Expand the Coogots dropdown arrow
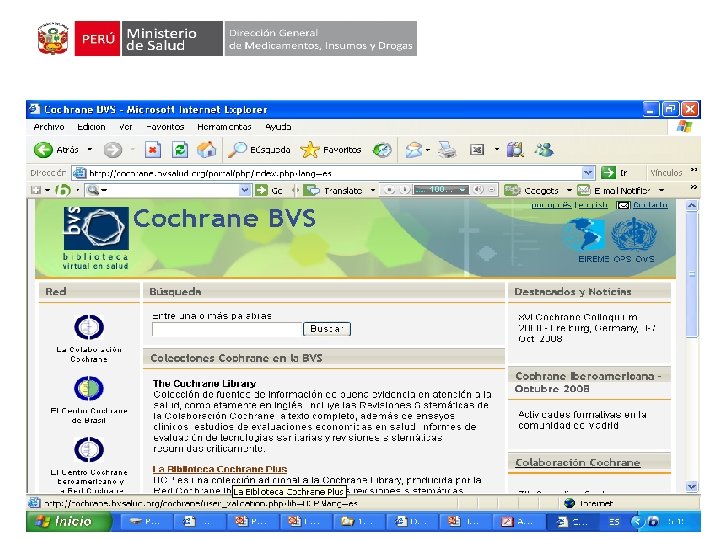The image size is (720, 540). click(x=569, y=190)
